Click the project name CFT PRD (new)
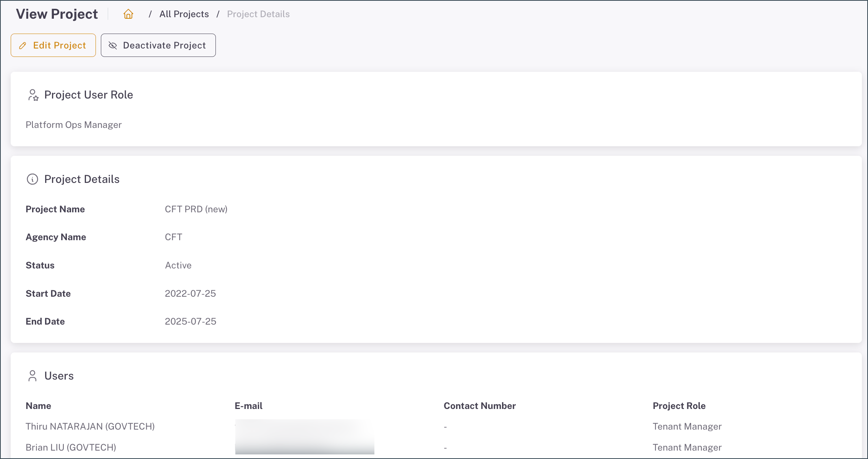868x459 pixels. (x=196, y=209)
